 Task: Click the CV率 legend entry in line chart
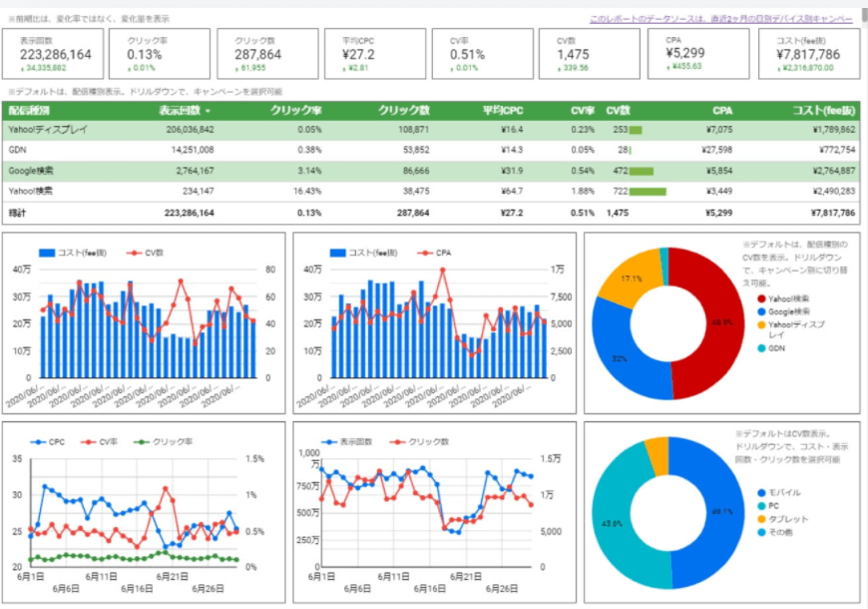[x=100, y=442]
